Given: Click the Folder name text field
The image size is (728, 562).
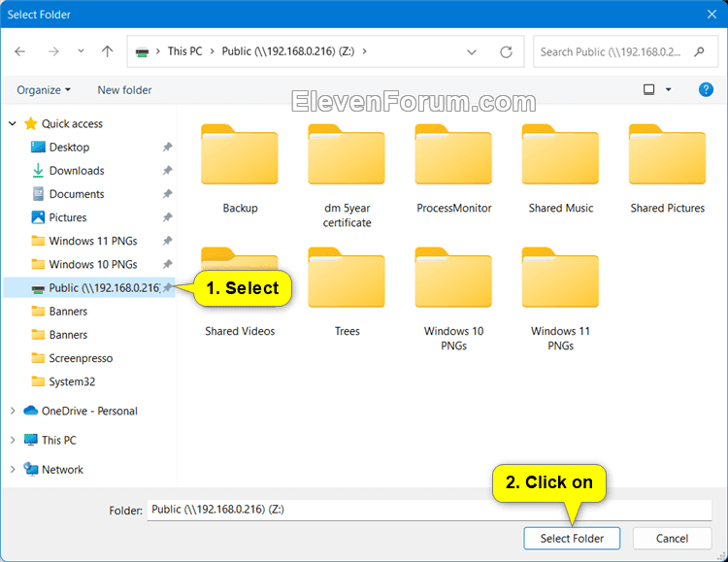Looking at the screenshot, I should click(429, 510).
